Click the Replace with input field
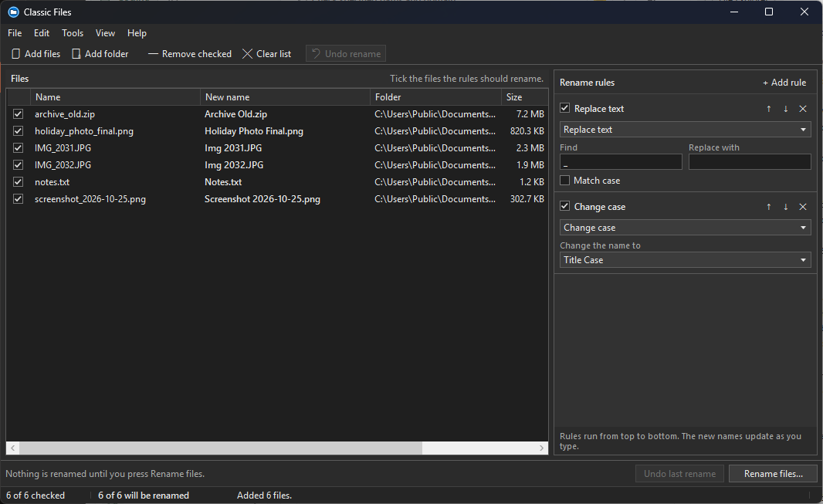 (750, 162)
